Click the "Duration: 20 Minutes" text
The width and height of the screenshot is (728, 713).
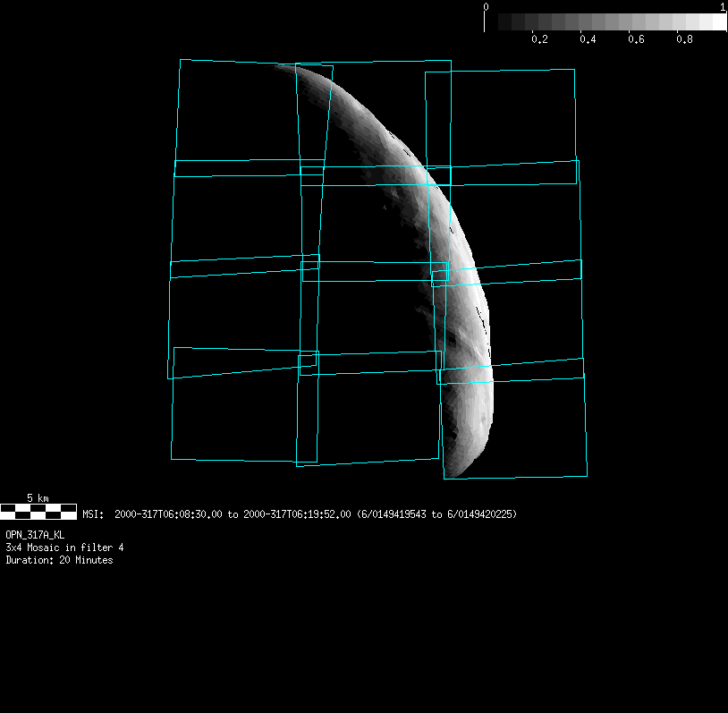point(59,560)
